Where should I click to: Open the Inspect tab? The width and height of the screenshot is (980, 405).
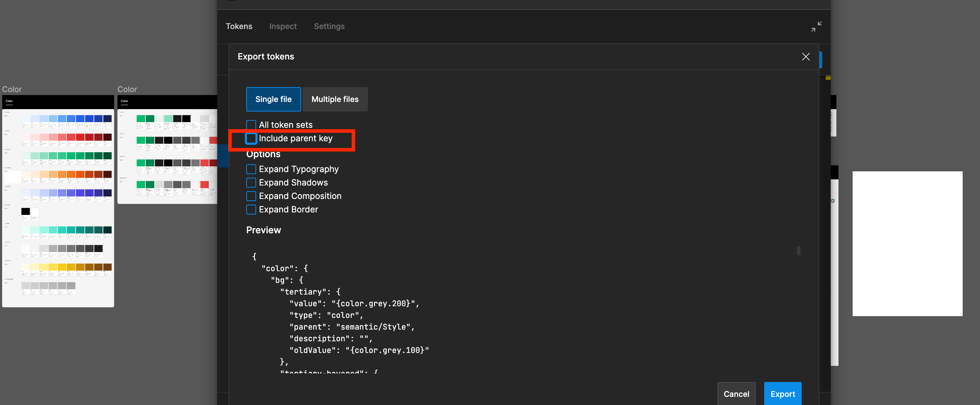click(x=283, y=26)
